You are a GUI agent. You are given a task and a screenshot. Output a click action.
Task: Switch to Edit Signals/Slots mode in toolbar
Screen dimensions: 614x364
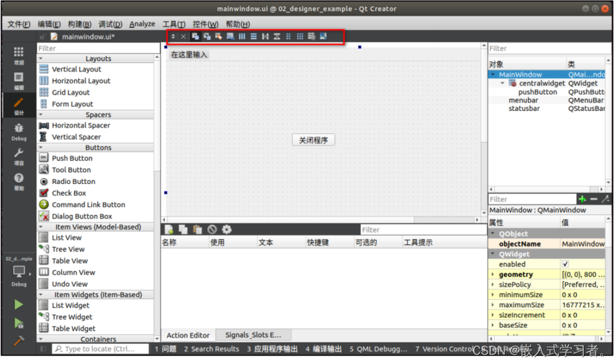coord(207,36)
